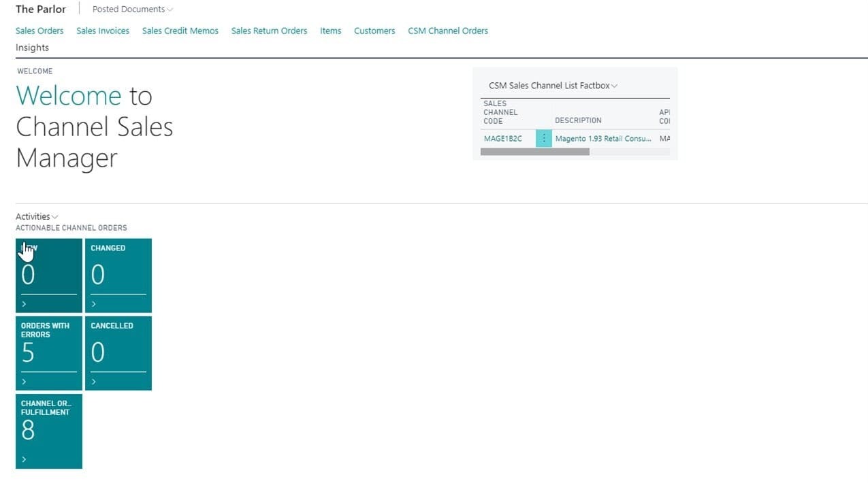
Task: Open Magento 1.93 Retail description link
Action: pos(603,139)
